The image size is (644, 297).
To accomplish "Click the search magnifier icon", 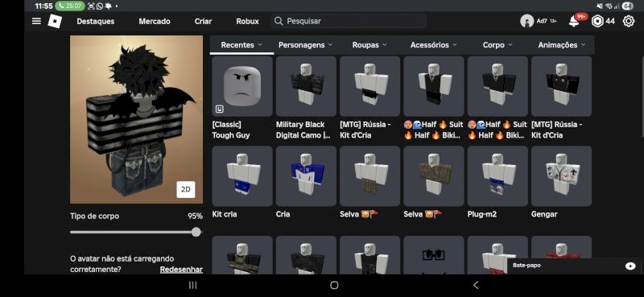I will click(x=279, y=21).
